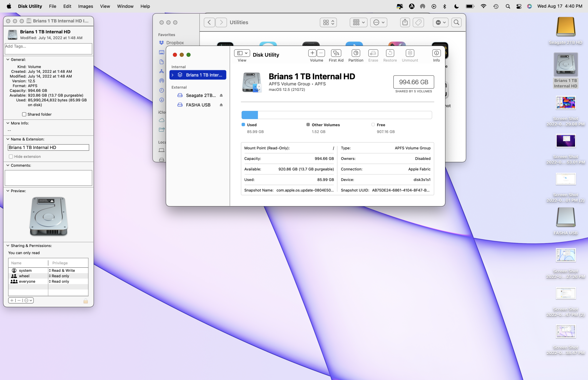This screenshot has width=588, height=380.
Task: Open the Window menu
Action: point(125,6)
